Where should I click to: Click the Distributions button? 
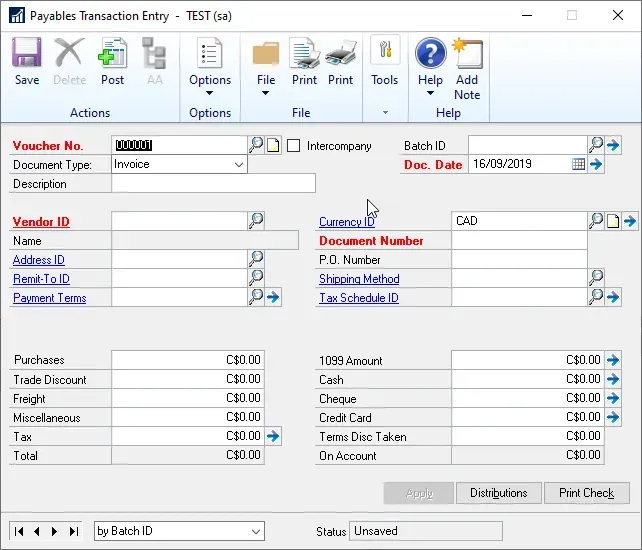click(x=498, y=493)
